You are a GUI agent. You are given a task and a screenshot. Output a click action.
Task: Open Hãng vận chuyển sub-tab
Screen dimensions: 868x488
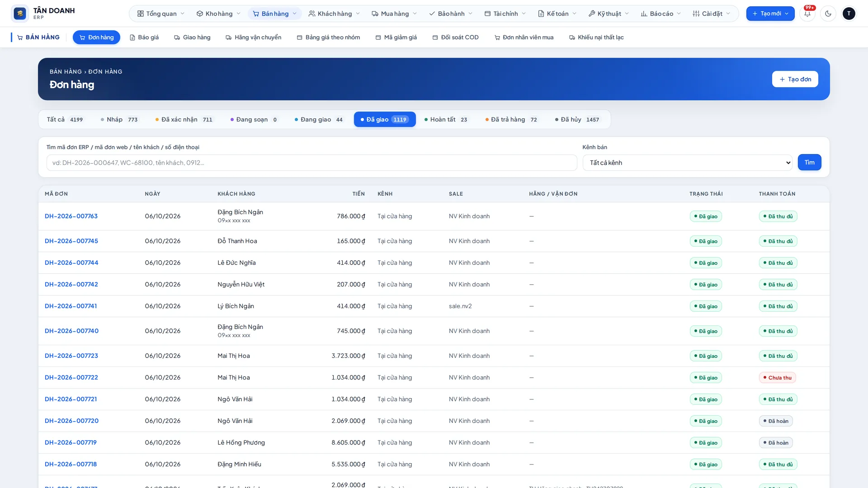254,37
